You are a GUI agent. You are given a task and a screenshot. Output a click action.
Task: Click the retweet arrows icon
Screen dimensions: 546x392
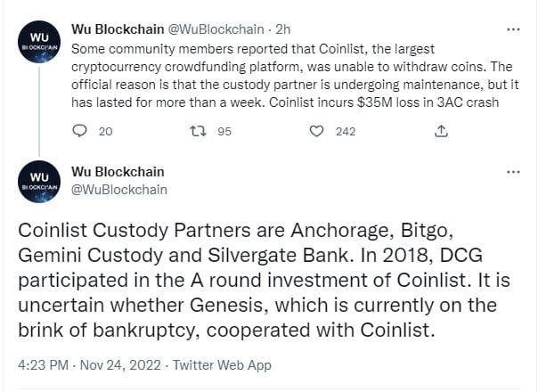[199, 131]
